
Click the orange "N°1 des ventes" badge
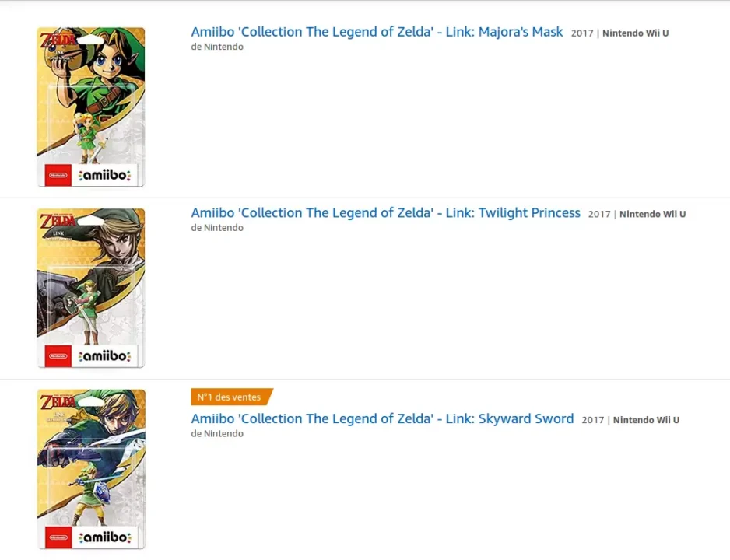click(230, 397)
